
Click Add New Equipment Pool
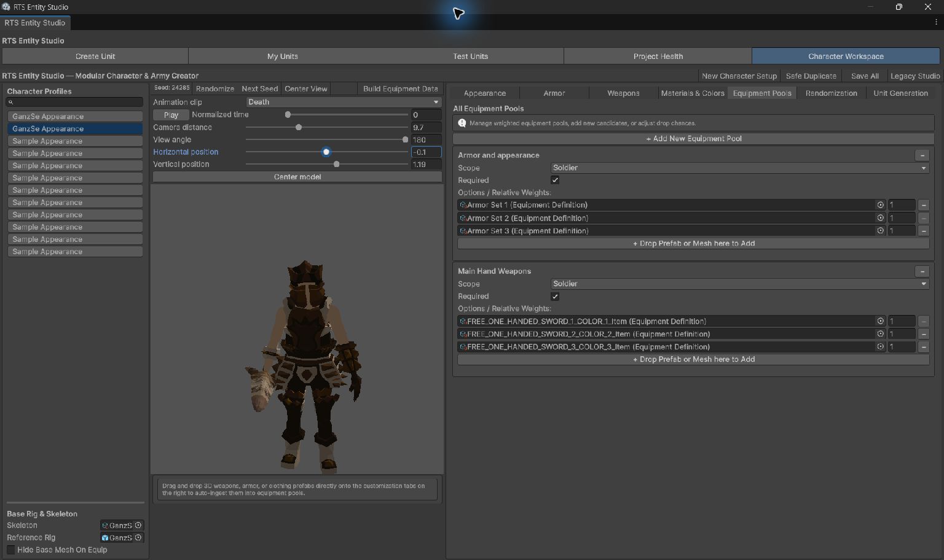(693, 139)
